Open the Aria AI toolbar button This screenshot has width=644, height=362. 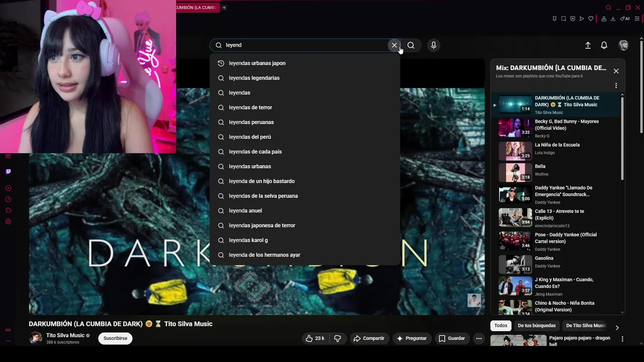click(x=625, y=19)
